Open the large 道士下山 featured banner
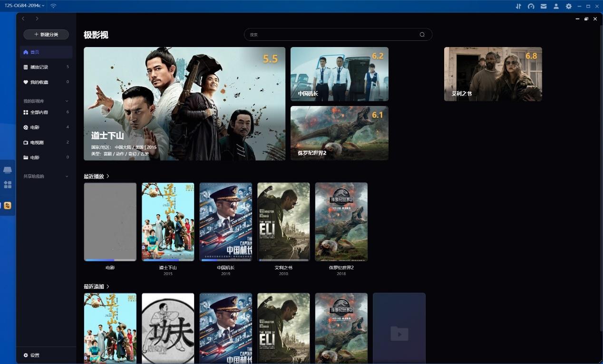The image size is (603, 364). [185, 104]
